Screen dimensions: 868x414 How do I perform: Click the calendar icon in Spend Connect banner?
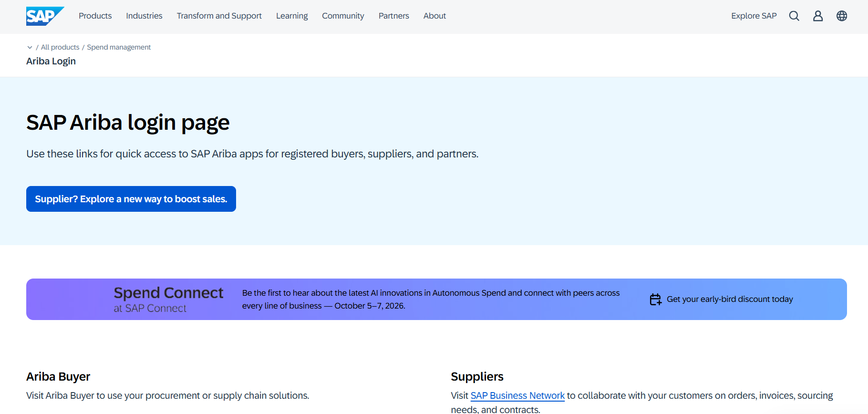(656, 299)
